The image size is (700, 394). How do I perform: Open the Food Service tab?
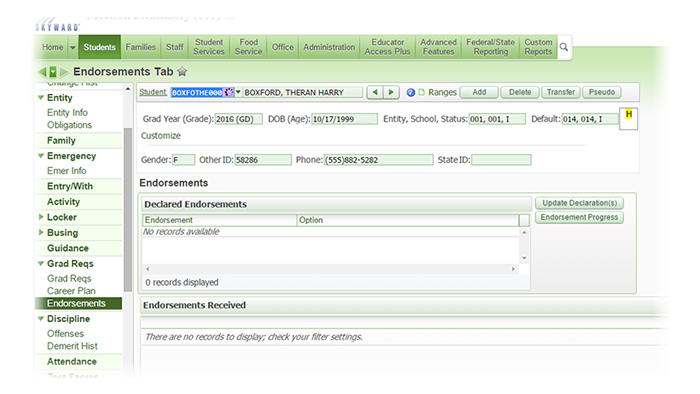pos(248,47)
